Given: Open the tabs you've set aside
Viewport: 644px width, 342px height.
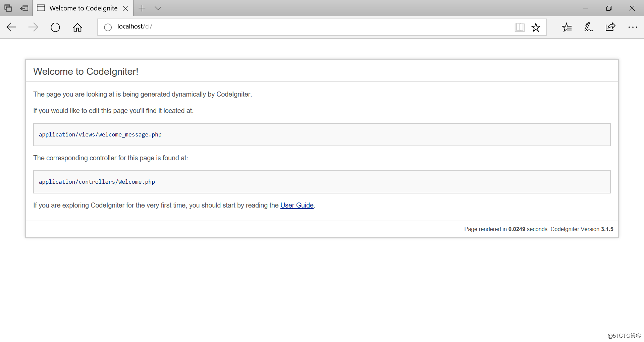Looking at the screenshot, I should [x=8, y=8].
